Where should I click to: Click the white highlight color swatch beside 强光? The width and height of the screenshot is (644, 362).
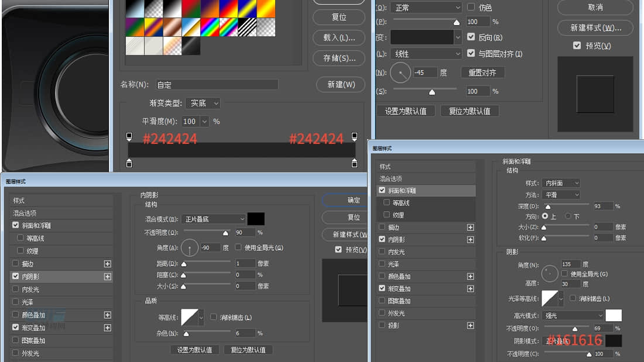[x=613, y=315]
